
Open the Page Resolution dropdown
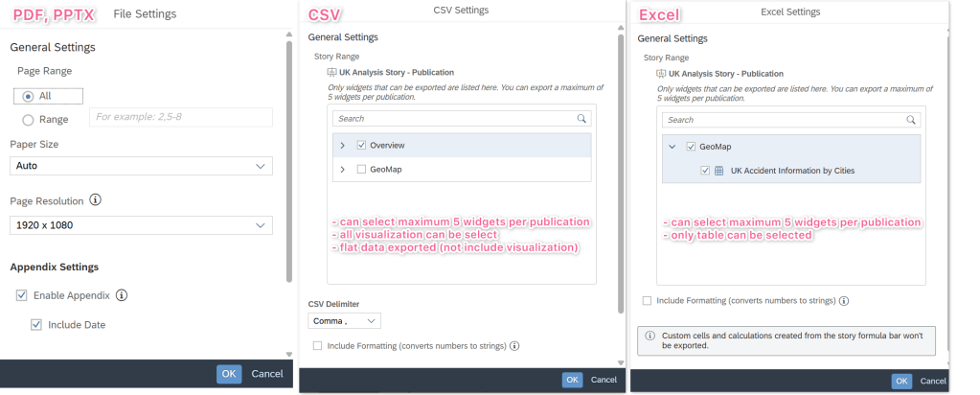point(141,225)
